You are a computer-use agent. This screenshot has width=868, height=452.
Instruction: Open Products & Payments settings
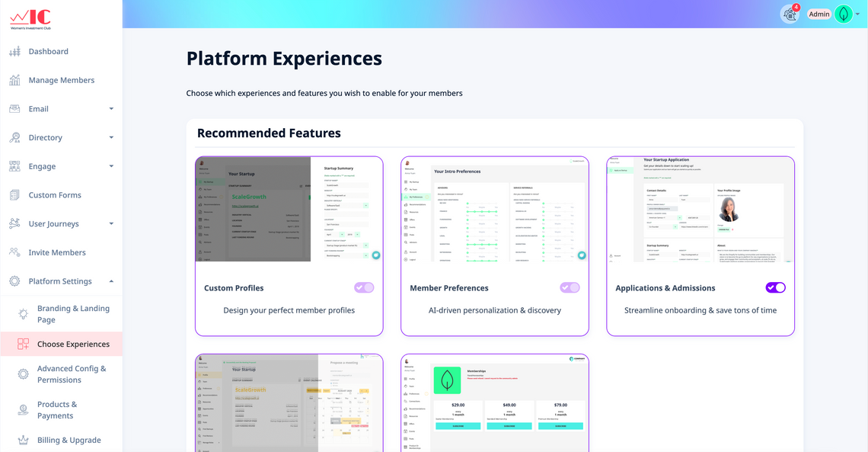pos(61,410)
